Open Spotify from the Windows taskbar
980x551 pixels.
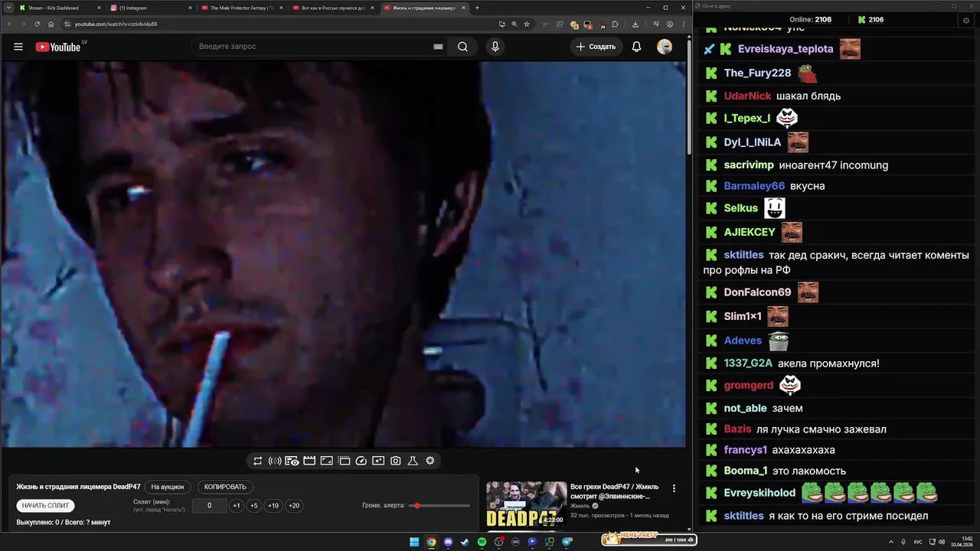coord(482,542)
